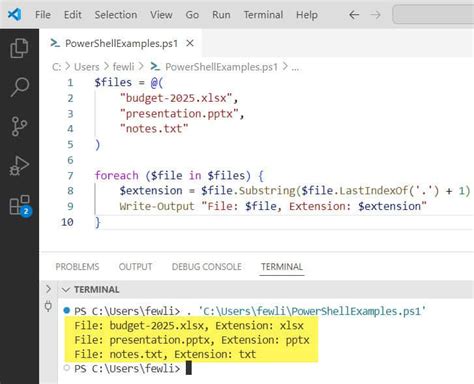
Task: Click the $files variable on line 1
Action: (x=113, y=82)
